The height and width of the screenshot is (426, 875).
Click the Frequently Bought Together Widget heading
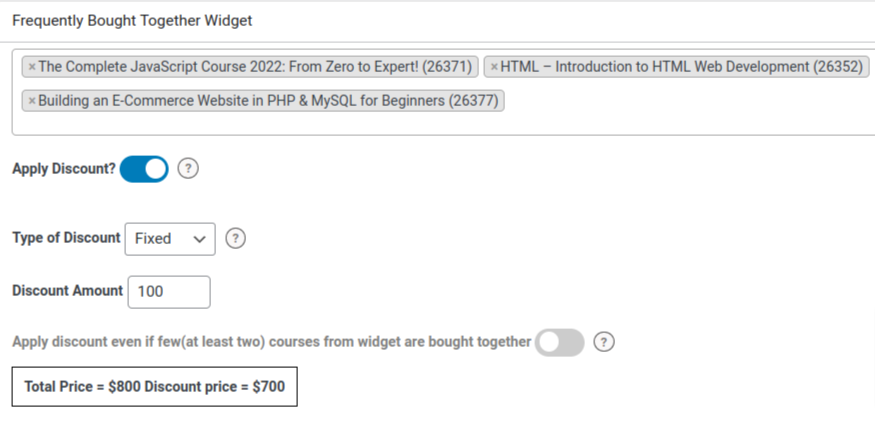132,20
